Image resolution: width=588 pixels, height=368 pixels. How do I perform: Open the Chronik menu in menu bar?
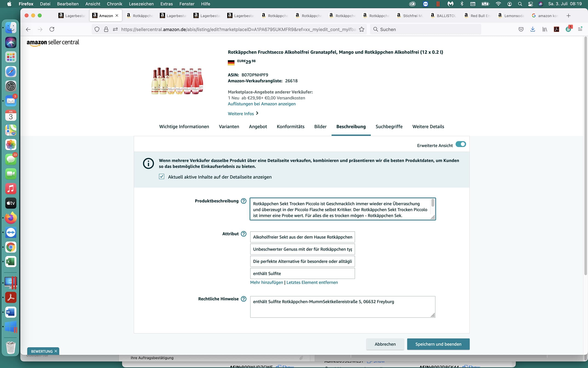[114, 4]
